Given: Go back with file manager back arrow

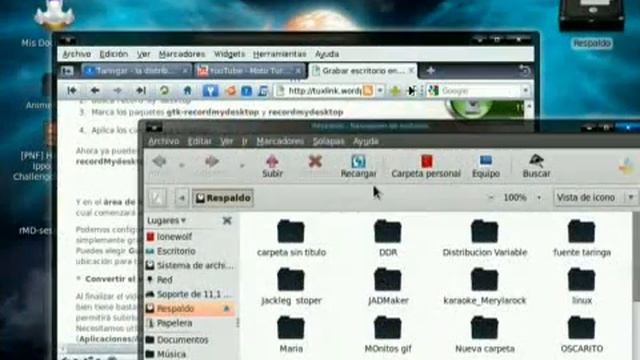Looking at the screenshot, I should click(159, 162).
